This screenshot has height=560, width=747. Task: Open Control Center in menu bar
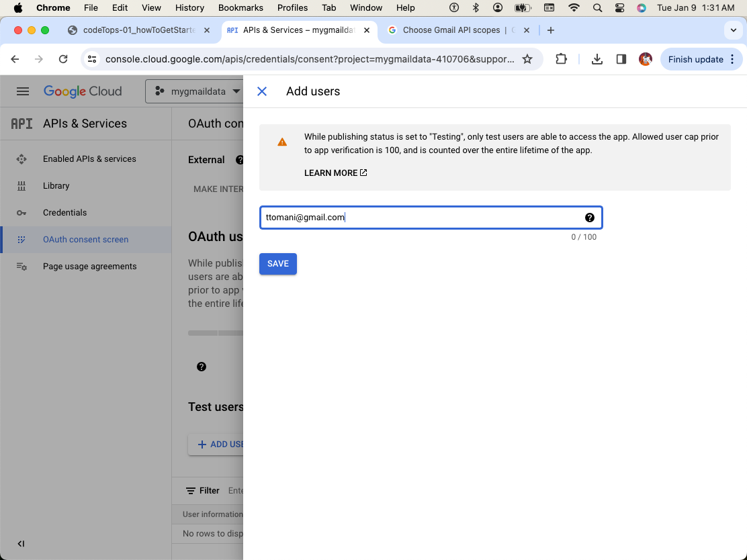(x=619, y=7)
